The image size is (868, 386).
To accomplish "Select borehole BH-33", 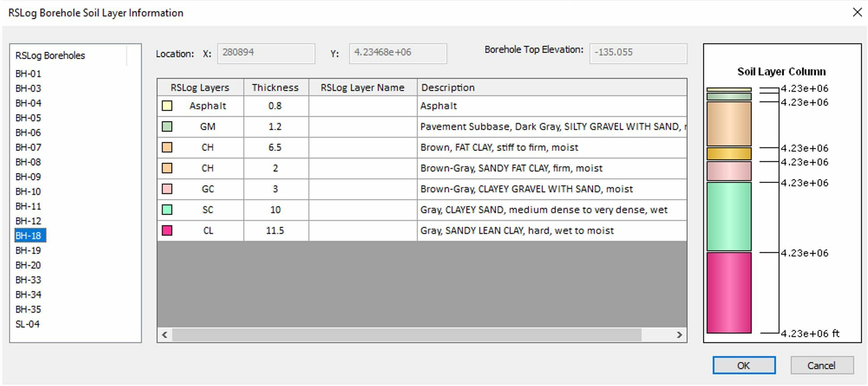I will [x=28, y=280].
